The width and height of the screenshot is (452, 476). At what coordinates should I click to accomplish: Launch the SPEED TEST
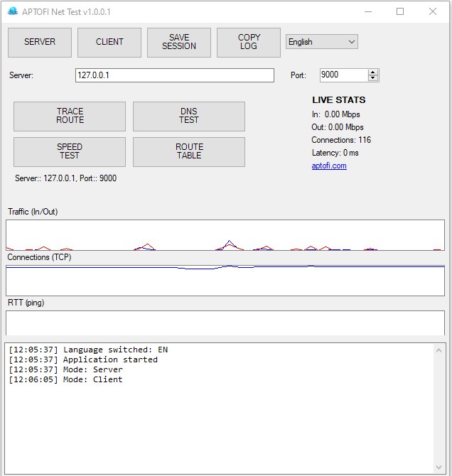[x=70, y=151]
